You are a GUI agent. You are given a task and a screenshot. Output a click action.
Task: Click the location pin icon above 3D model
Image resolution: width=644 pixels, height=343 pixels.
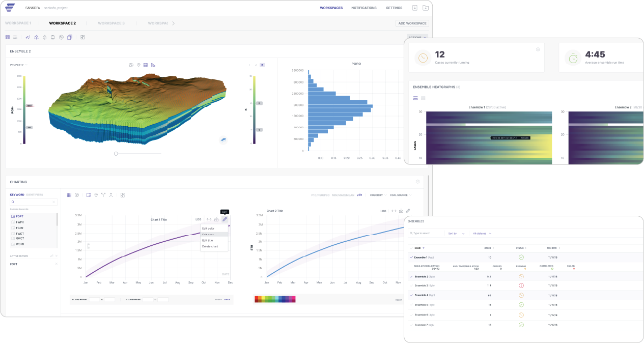coord(138,65)
